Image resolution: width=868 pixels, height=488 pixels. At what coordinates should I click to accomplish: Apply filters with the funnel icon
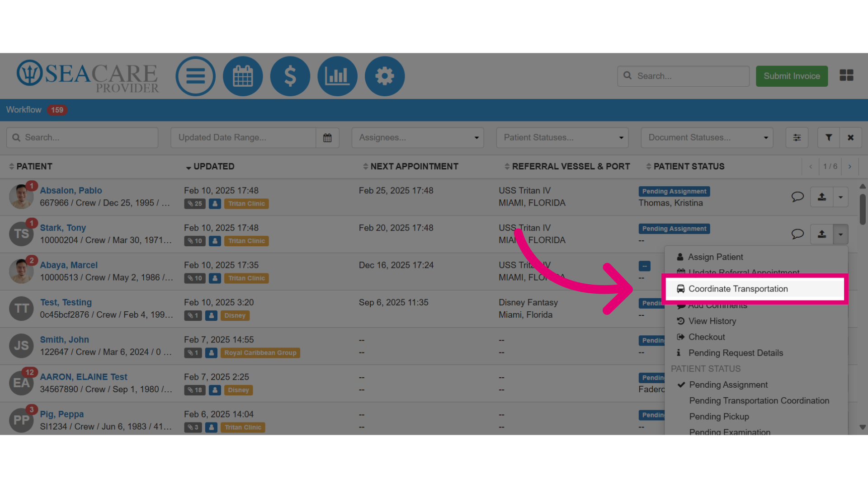(x=829, y=137)
